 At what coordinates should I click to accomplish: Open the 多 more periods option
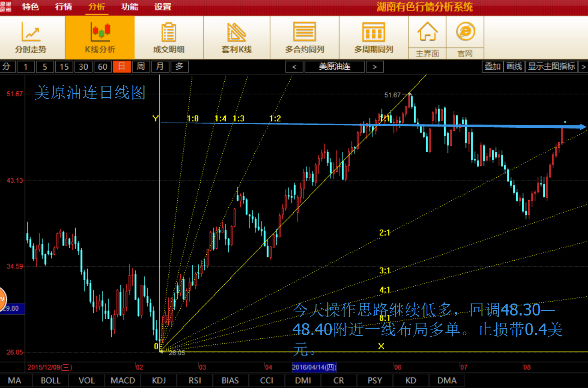pos(179,66)
